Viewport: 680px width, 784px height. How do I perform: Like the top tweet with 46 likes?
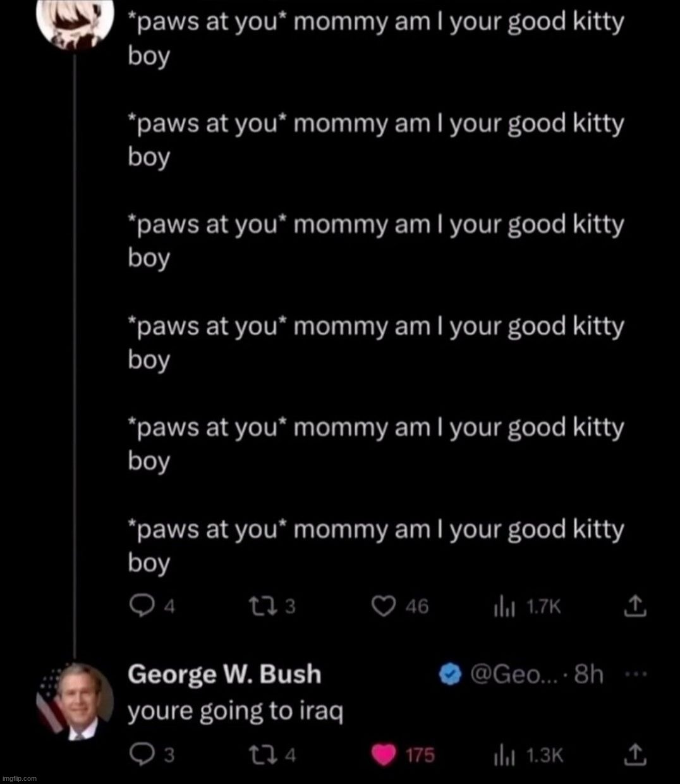click(382, 607)
